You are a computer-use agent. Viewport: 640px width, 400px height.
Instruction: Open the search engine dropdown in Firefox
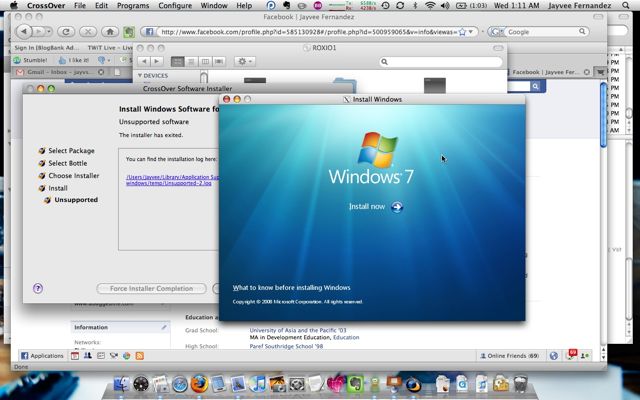point(499,32)
